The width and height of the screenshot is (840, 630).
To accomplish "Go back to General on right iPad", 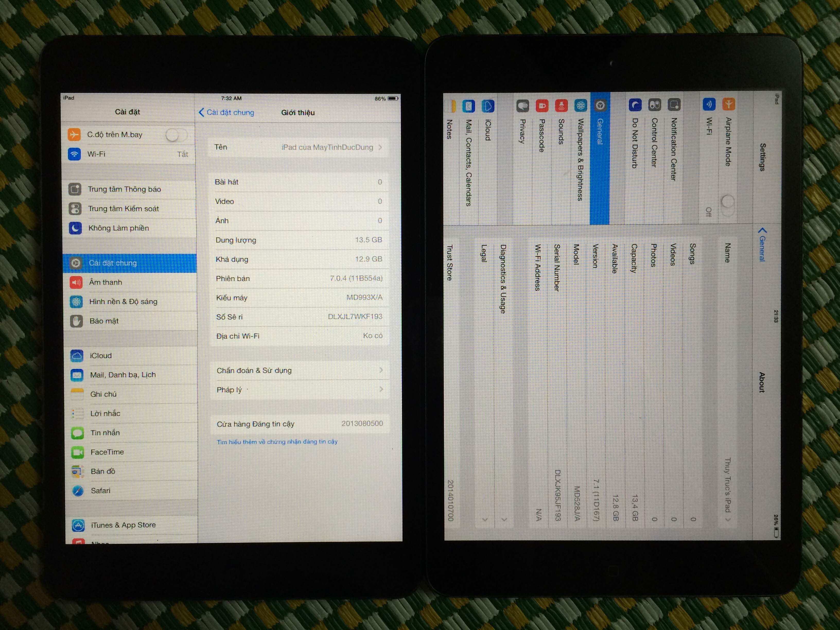I will (x=762, y=244).
